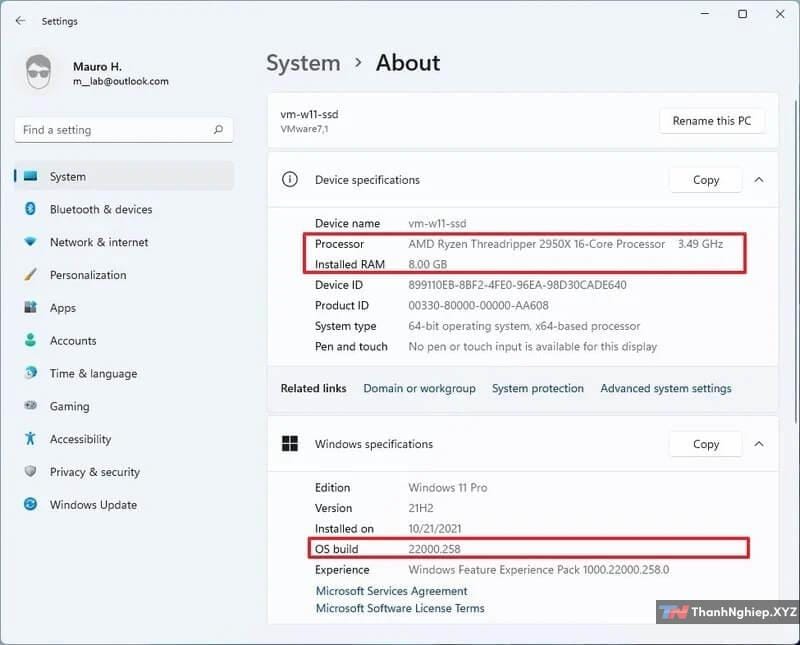Open Gaming settings
The image size is (800, 645).
[124, 406]
